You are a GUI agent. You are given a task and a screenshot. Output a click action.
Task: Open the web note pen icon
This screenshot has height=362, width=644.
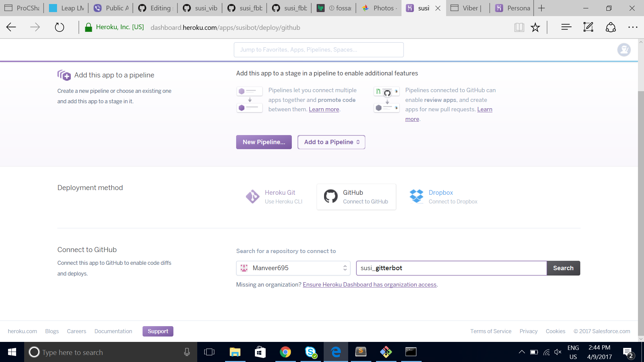(588, 27)
